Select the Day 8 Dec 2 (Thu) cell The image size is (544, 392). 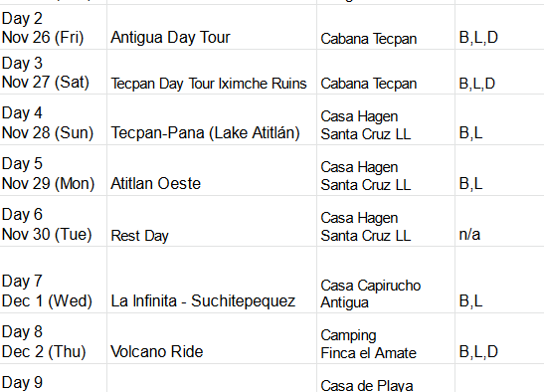pos(53,338)
